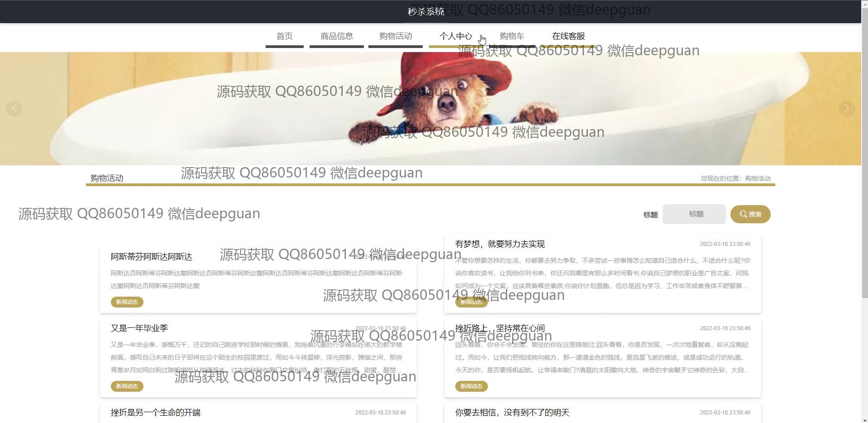Click 新闻动态 tag under 阿斯蒂芬阿斯达阿斯达

point(127,302)
